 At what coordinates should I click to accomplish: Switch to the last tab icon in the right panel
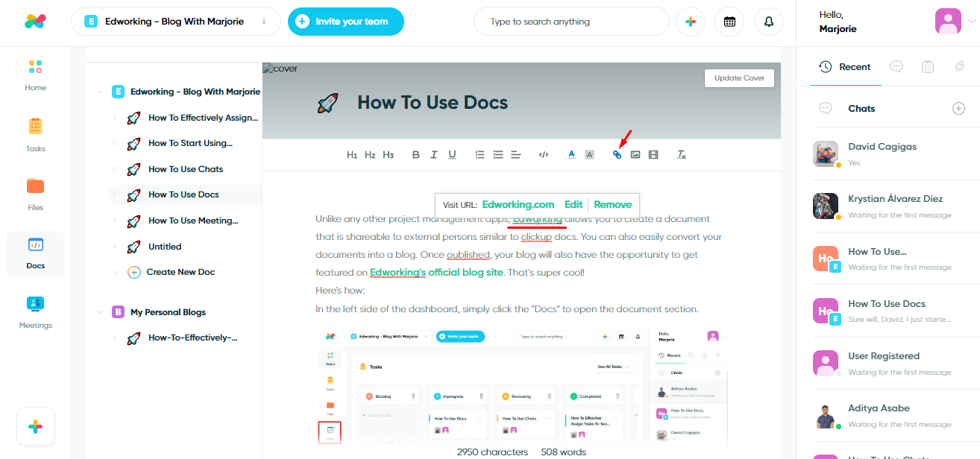coord(959,67)
